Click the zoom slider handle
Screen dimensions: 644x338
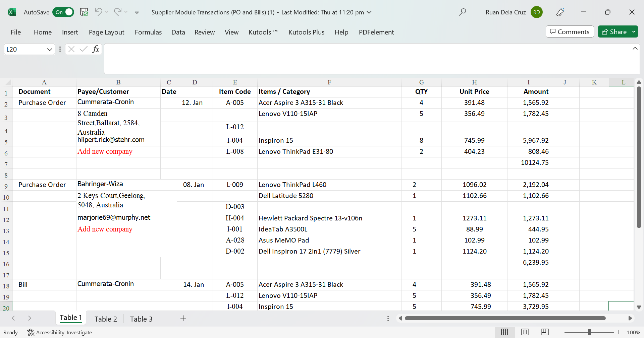(589, 332)
